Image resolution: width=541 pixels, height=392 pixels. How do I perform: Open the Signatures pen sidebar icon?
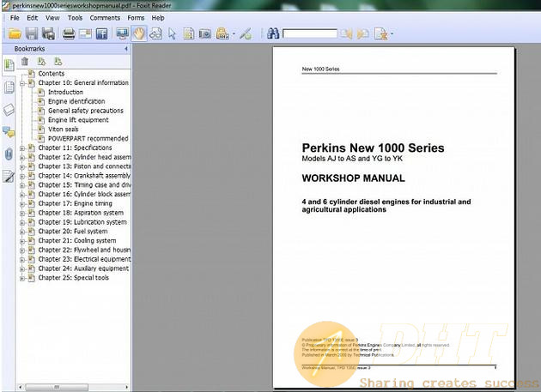tap(9, 176)
